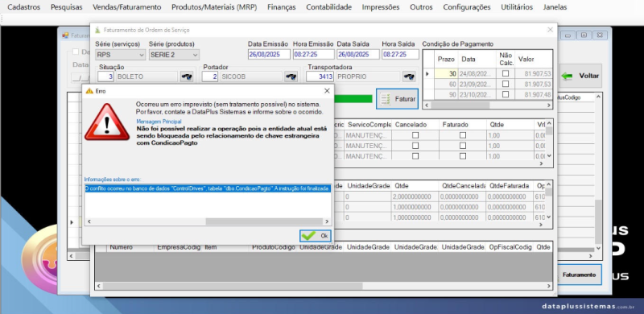Click the Qtde cell 2,0000000000

[x=415, y=197]
